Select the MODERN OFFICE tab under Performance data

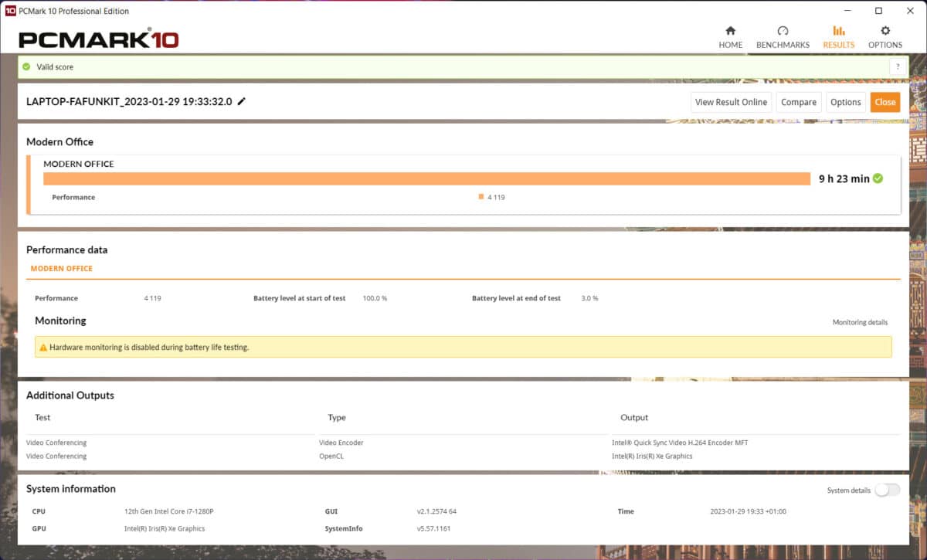(61, 269)
